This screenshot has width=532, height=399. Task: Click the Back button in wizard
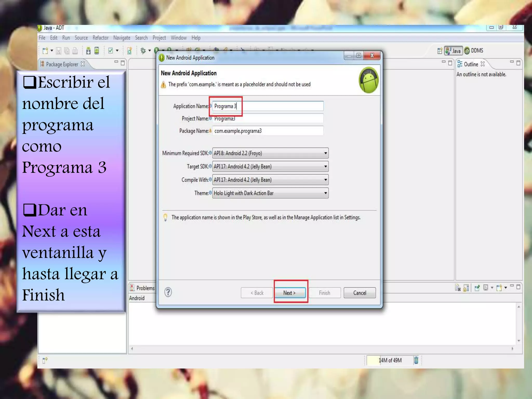pos(257,293)
